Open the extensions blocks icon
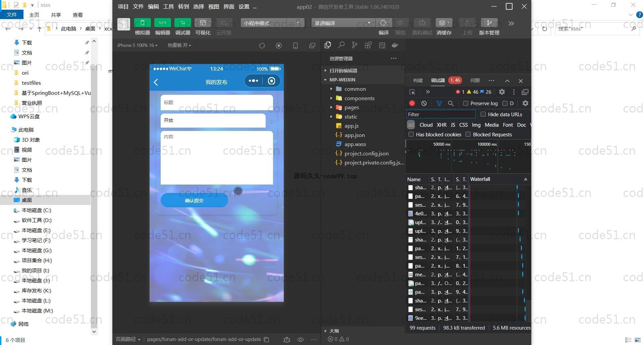The height and width of the screenshot is (345, 644). point(368,45)
